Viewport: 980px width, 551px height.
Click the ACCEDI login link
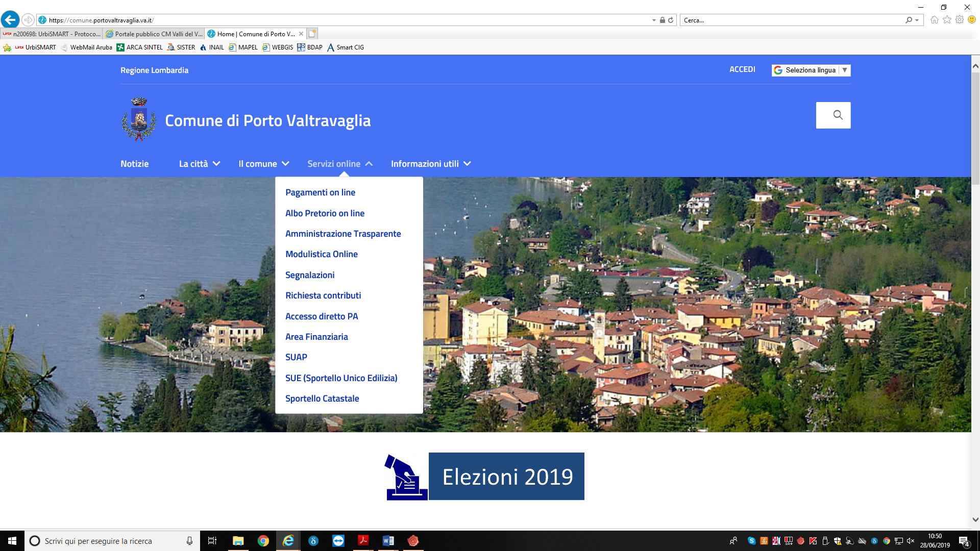click(742, 69)
